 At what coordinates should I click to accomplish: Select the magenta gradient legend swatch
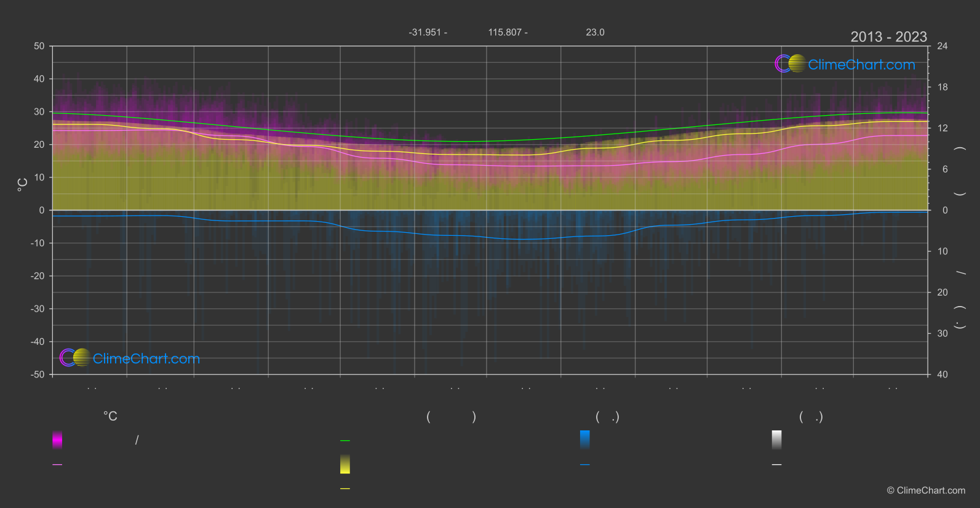tap(57, 440)
